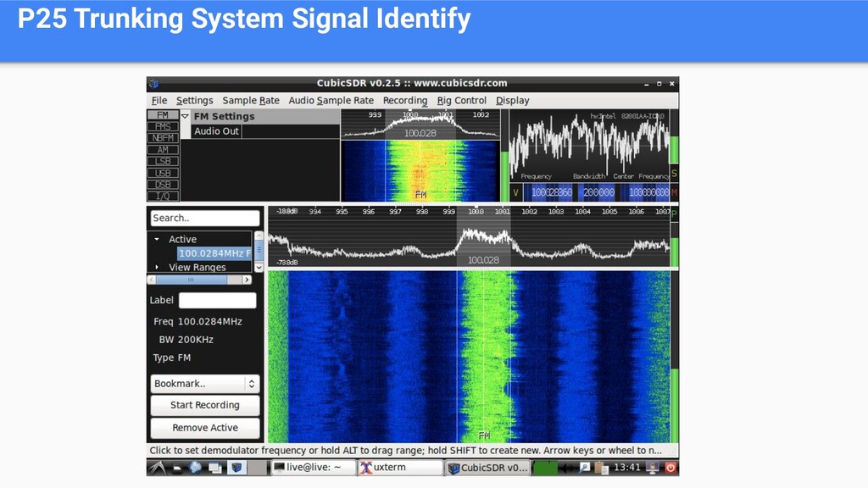
Task: Open the Rig Control menu
Action: click(462, 100)
